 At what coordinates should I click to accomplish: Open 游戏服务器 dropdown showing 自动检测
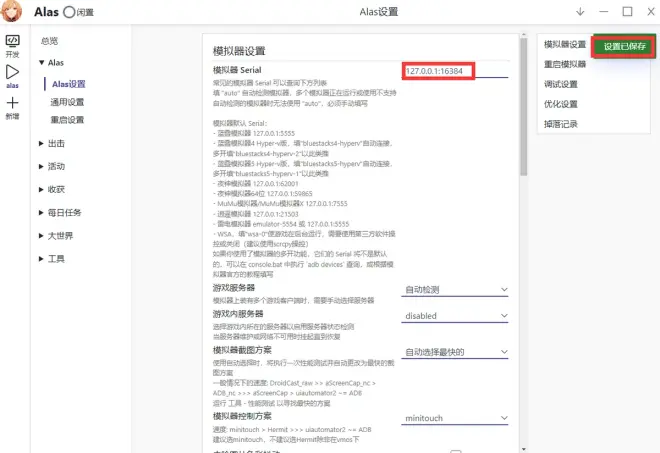[x=455, y=290]
